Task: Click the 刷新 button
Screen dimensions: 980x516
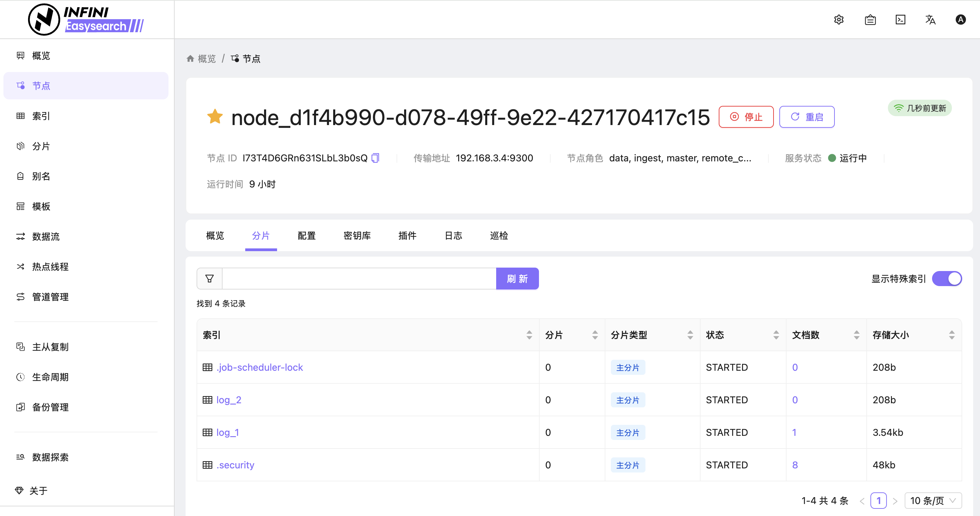Action: [x=517, y=279]
